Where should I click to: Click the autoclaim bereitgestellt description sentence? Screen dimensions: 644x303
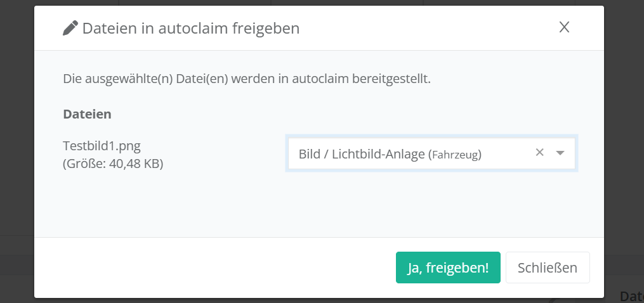247,79
